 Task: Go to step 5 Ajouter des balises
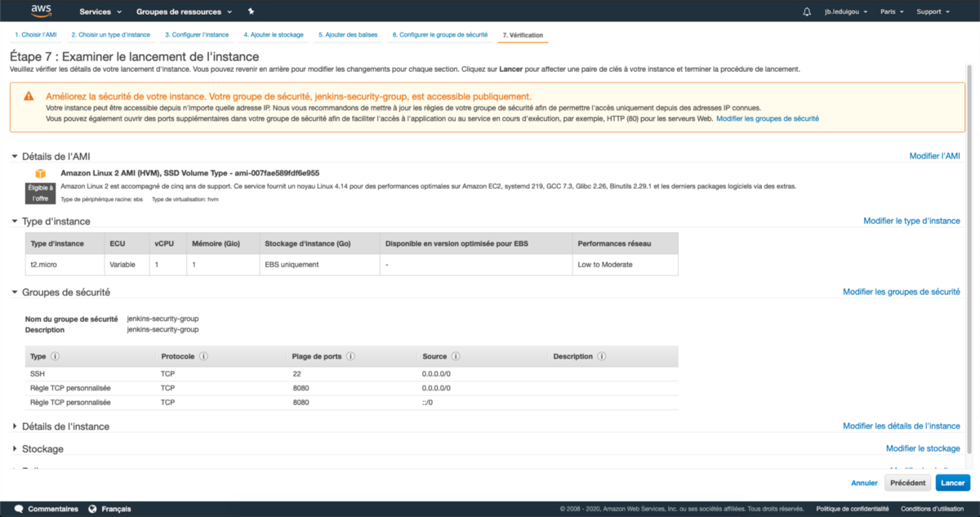tap(348, 35)
